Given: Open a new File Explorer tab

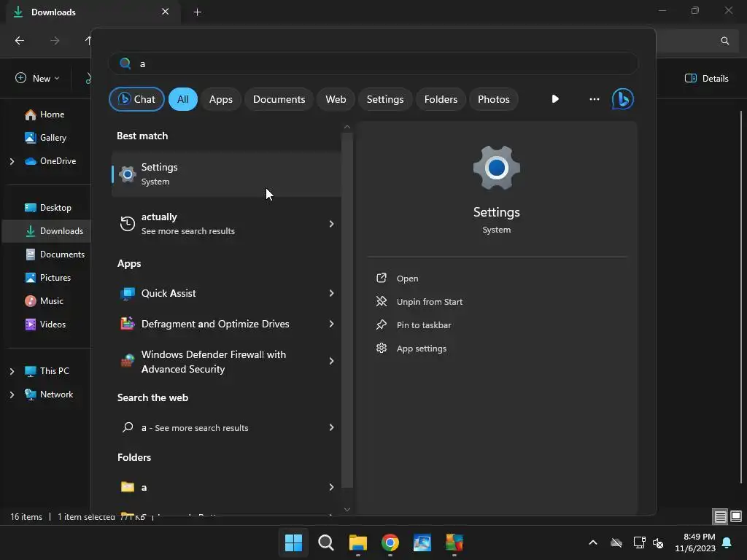Looking at the screenshot, I should (x=197, y=12).
